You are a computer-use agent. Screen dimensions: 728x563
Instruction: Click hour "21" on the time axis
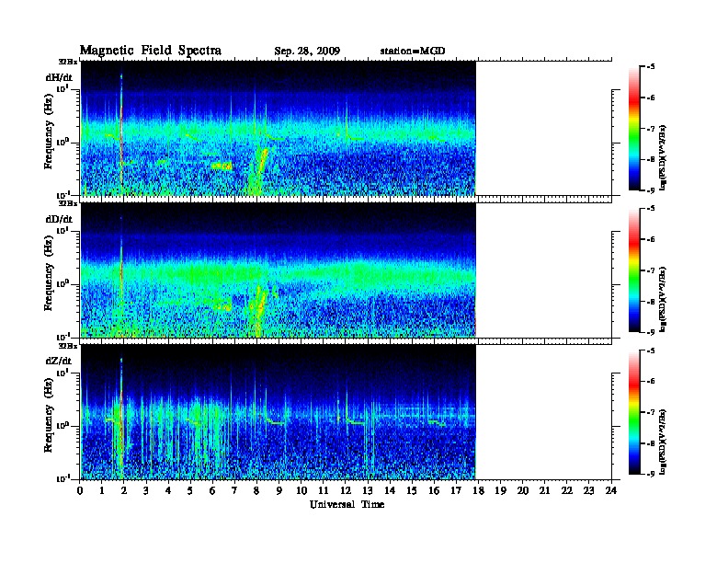click(544, 491)
